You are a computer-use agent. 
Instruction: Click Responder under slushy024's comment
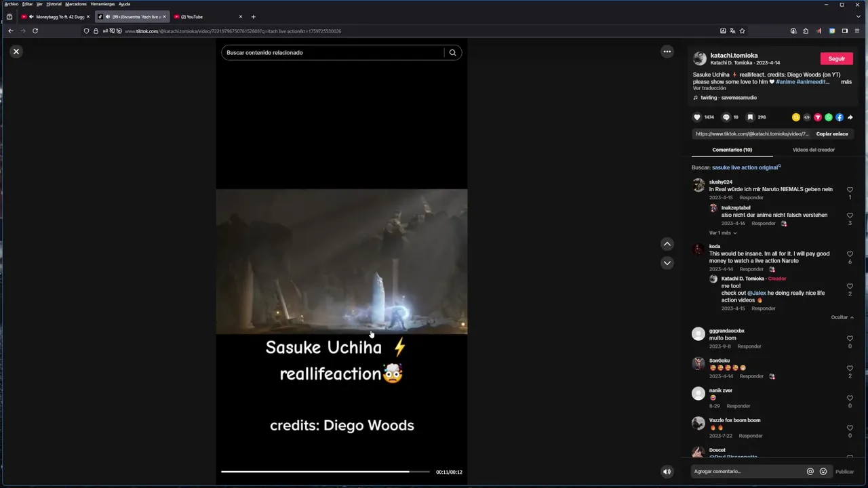pyautogui.click(x=751, y=198)
